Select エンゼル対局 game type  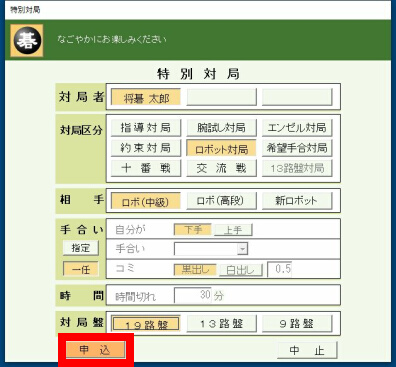[297, 128]
